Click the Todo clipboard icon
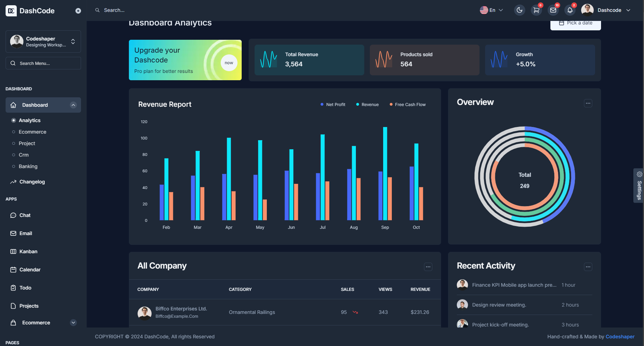 pos(13,288)
